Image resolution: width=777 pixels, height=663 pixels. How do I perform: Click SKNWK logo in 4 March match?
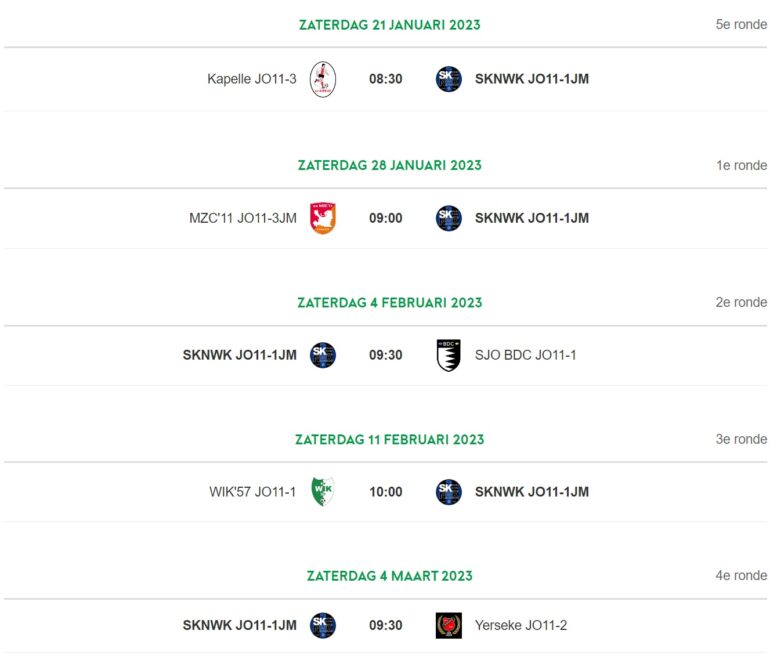[323, 625]
